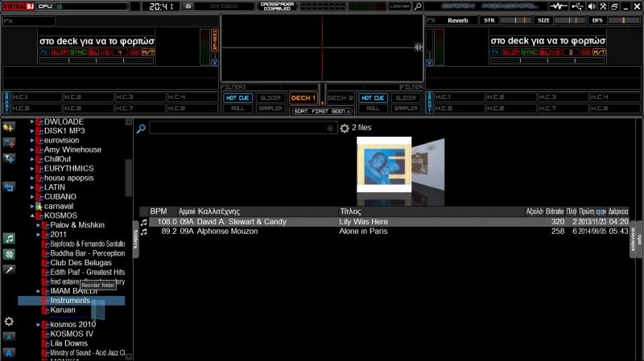Toggle SYNC on the left deck

point(78,52)
